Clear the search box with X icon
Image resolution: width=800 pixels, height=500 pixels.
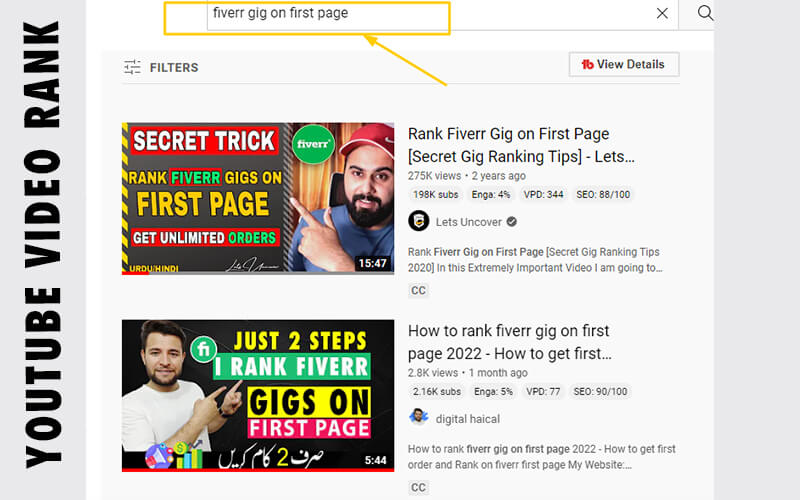tap(662, 13)
